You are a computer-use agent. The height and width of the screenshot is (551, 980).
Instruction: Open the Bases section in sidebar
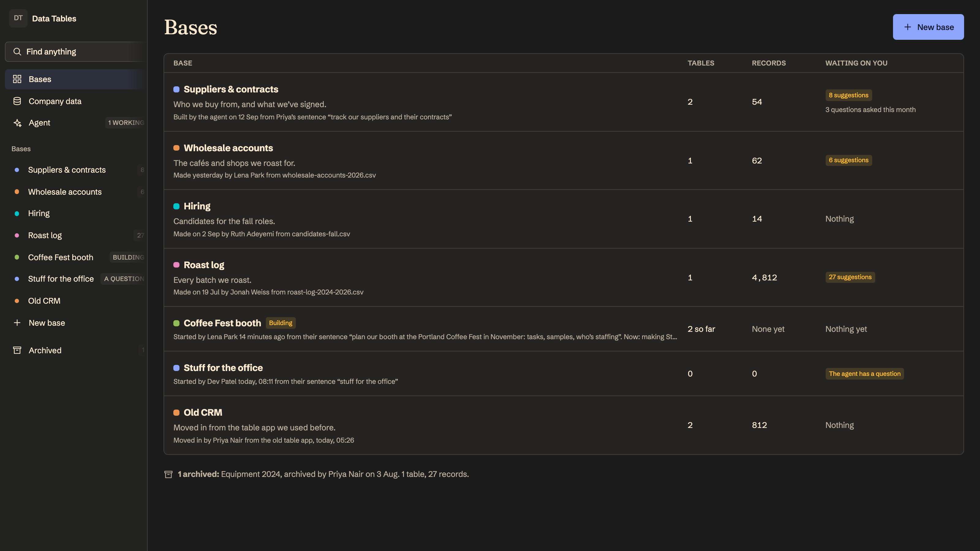(x=76, y=79)
